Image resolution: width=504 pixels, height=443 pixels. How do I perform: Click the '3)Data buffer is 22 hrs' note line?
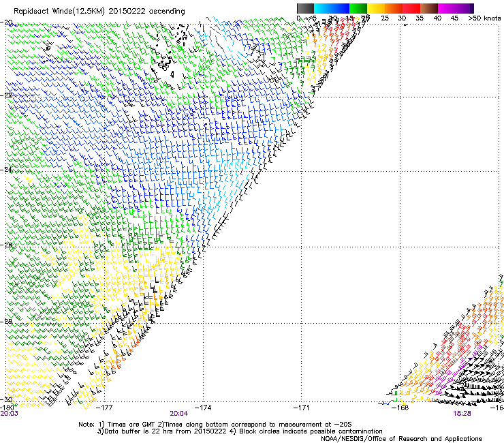pos(240,431)
